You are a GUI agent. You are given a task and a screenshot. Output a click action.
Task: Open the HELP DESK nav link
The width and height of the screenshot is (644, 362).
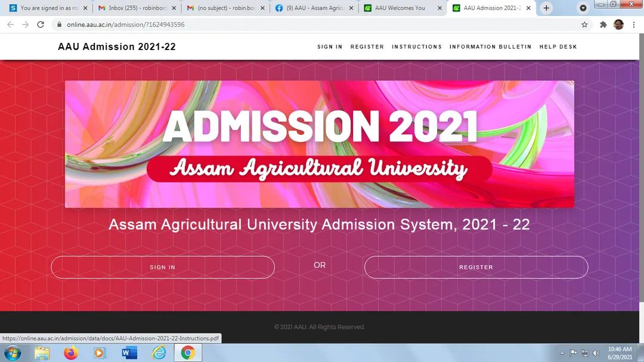pos(558,47)
